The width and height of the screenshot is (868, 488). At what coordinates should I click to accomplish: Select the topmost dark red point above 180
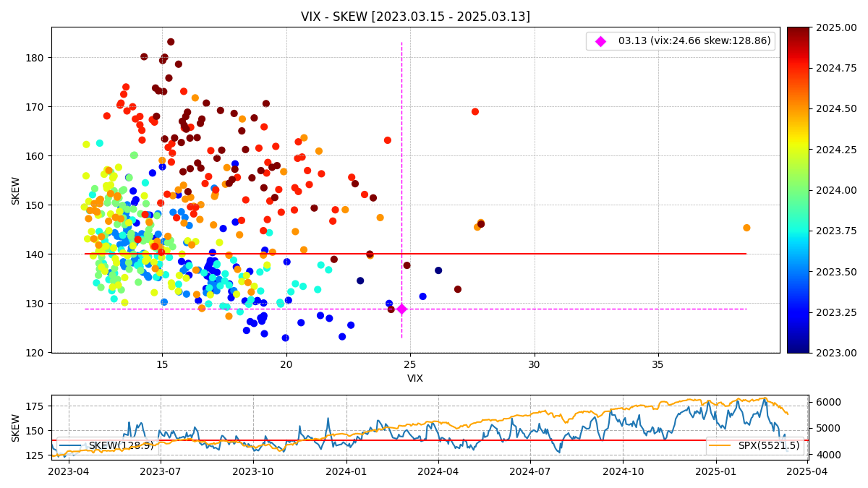click(171, 42)
